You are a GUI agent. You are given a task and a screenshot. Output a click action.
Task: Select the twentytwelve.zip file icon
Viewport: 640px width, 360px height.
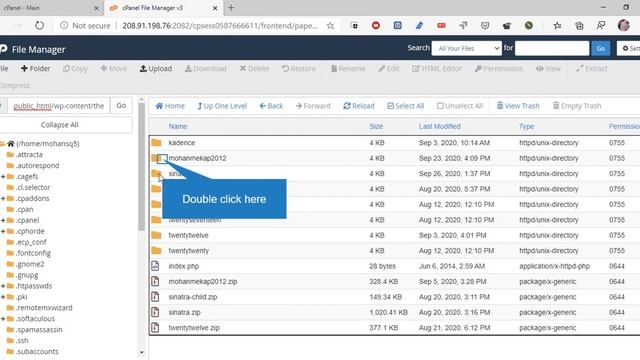(x=155, y=327)
